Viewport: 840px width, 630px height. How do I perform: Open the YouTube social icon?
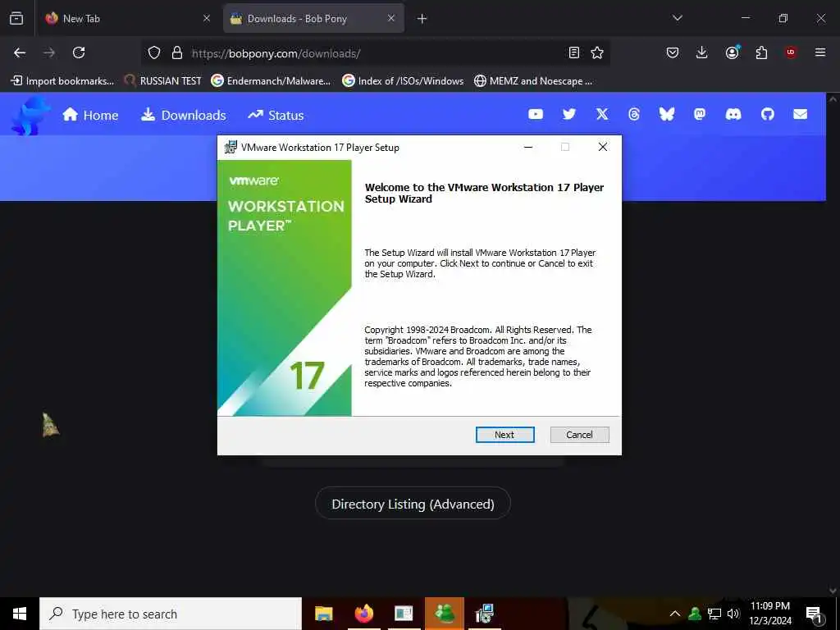click(x=536, y=114)
